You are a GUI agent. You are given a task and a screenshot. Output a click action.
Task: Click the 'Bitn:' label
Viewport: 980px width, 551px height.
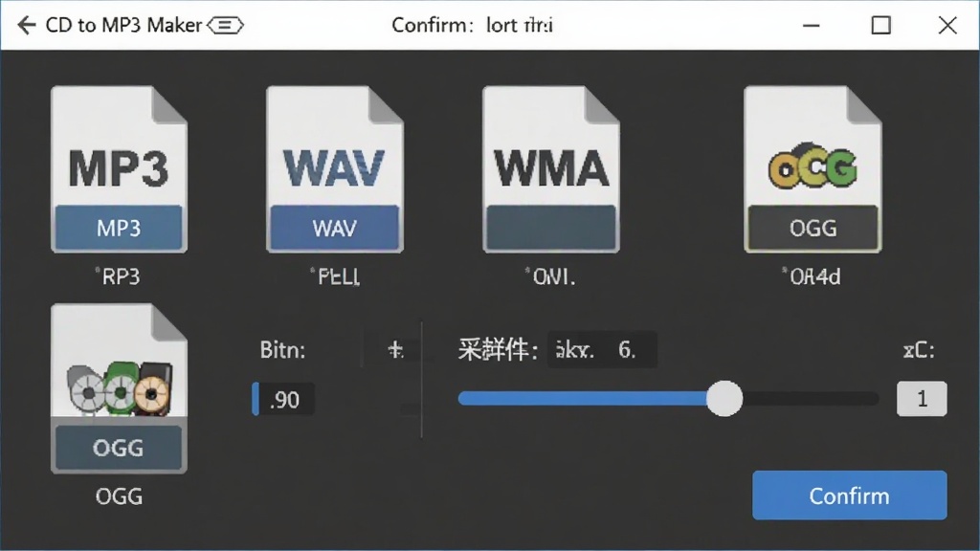pyautogui.click(x=282, y=350)
